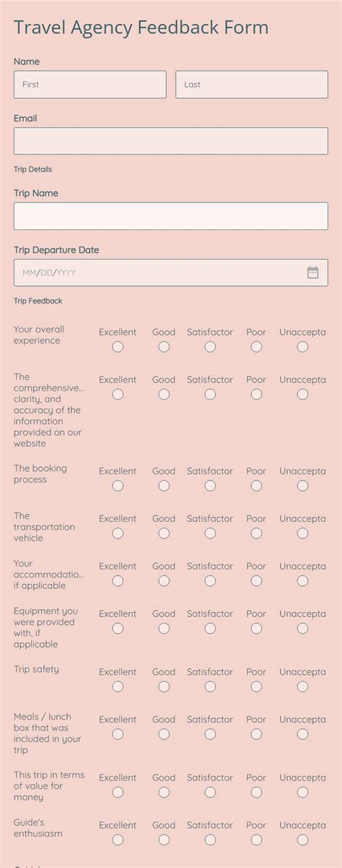
Task: Click the Trip Departure Date field
Action: click(x=171, y=273)
